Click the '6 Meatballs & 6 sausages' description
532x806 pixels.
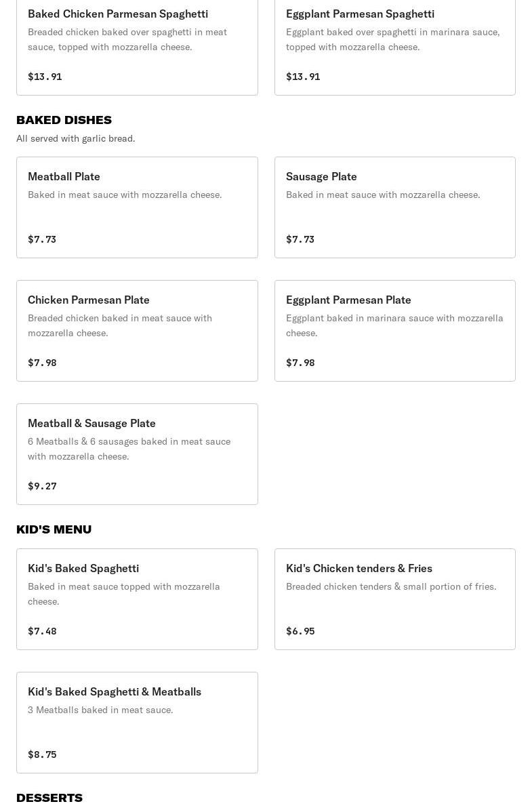tap(129, 449)
